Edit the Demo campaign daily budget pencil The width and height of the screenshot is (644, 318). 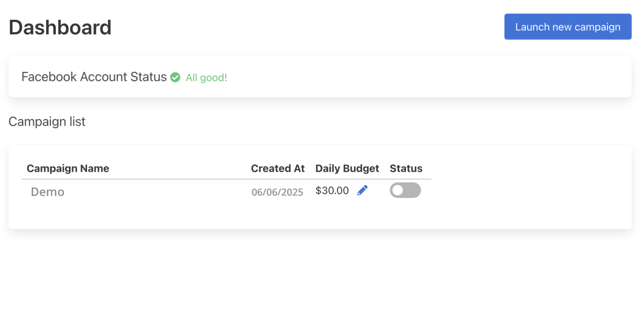(x=363, y=190)
